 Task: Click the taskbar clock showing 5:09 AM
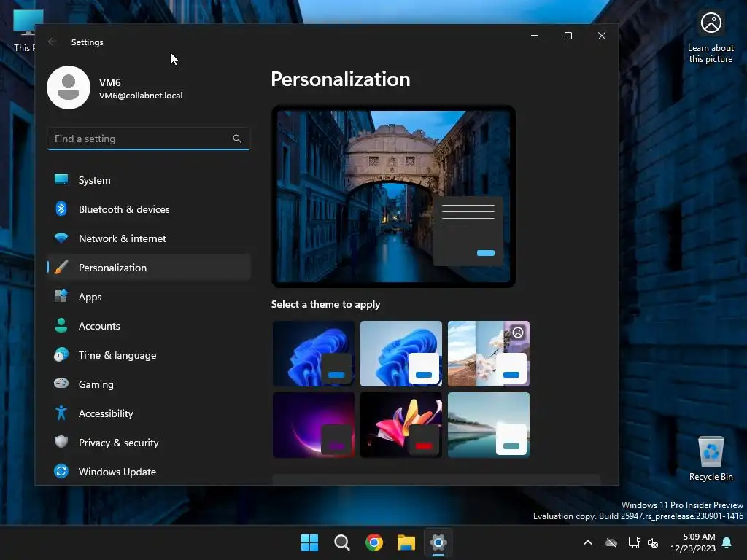699,537
